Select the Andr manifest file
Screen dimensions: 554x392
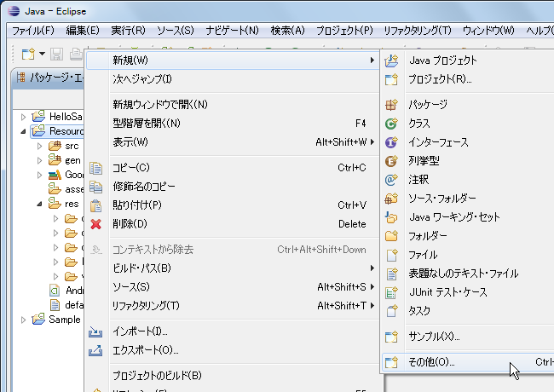tap(66, 291)
